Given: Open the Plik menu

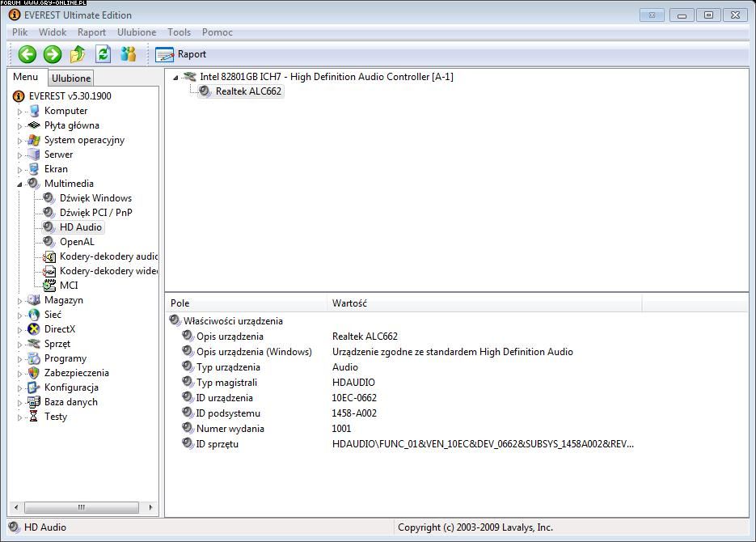Looking at the screenshot, I should [19, 32].
